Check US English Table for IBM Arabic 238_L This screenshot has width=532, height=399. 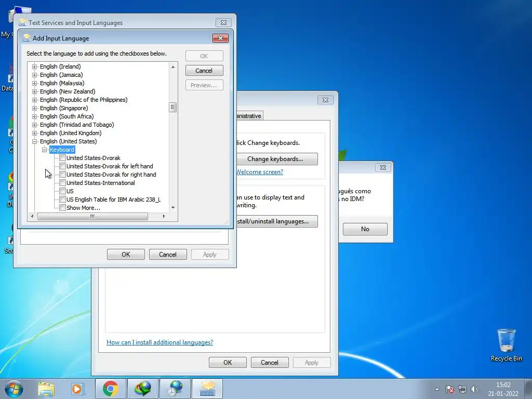[62, 199]
